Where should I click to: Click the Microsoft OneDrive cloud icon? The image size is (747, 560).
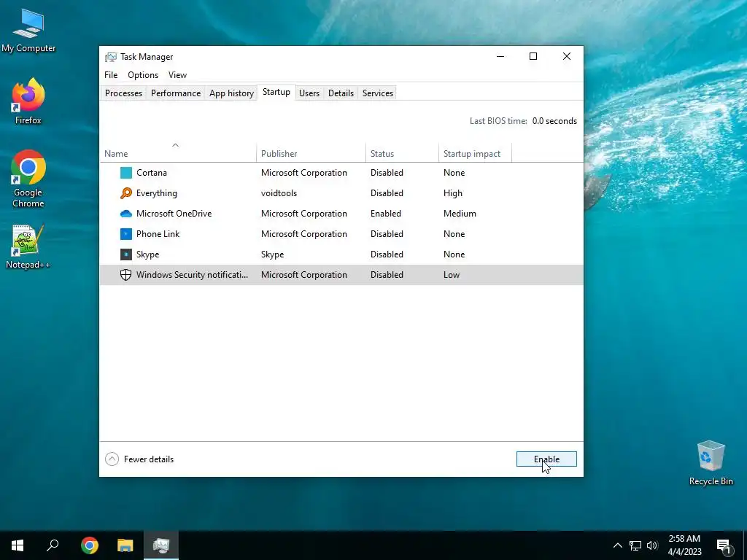[x=125, y=214]
